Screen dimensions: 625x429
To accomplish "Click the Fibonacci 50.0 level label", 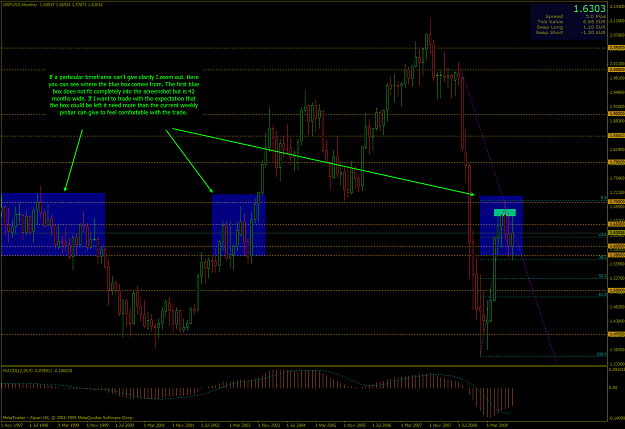I will 602,277.
